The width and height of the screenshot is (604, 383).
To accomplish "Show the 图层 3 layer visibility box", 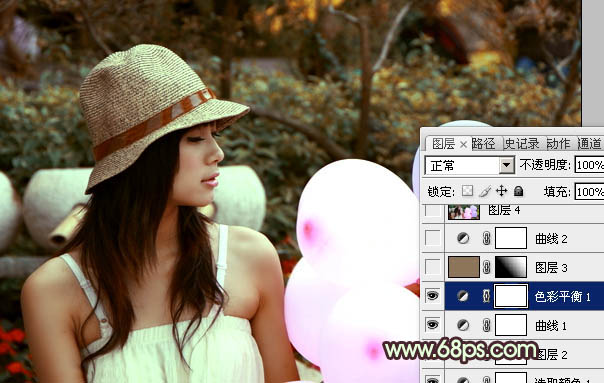I will coord(433,267).
